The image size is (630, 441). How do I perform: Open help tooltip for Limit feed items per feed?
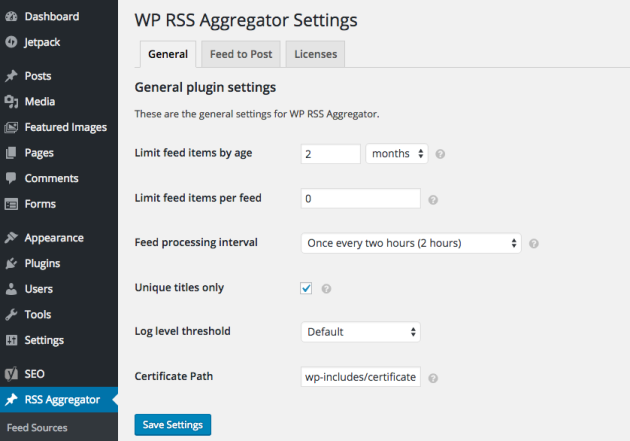click(x=433, y=200)
